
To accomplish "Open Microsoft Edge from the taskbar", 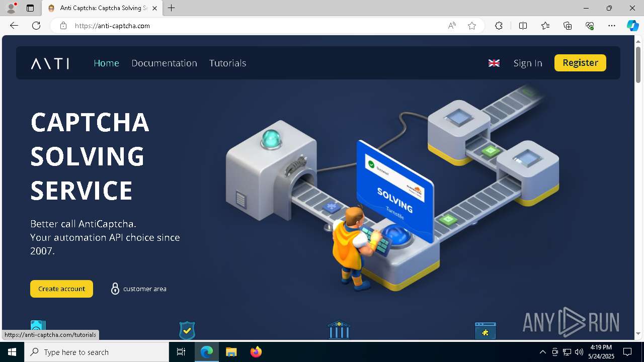I will point(207,352).
